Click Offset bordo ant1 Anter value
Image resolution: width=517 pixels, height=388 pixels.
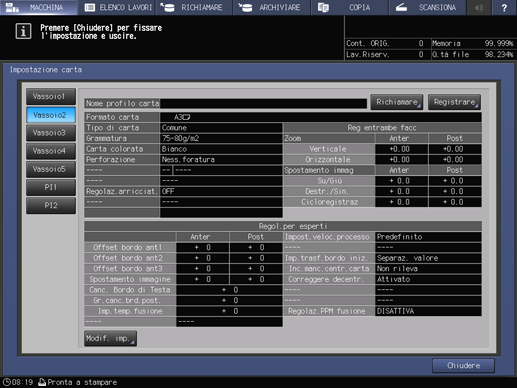coord(203,247)
